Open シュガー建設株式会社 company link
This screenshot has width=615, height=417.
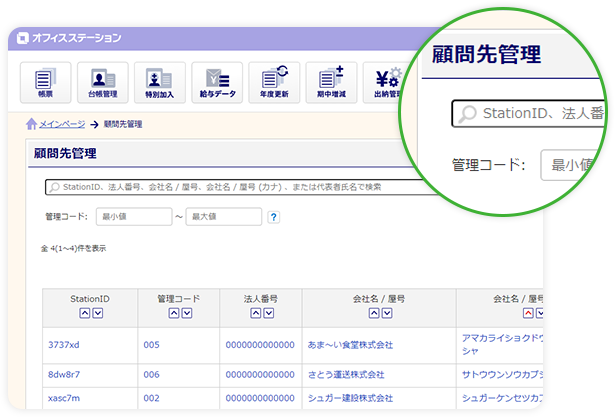[350, 398]
